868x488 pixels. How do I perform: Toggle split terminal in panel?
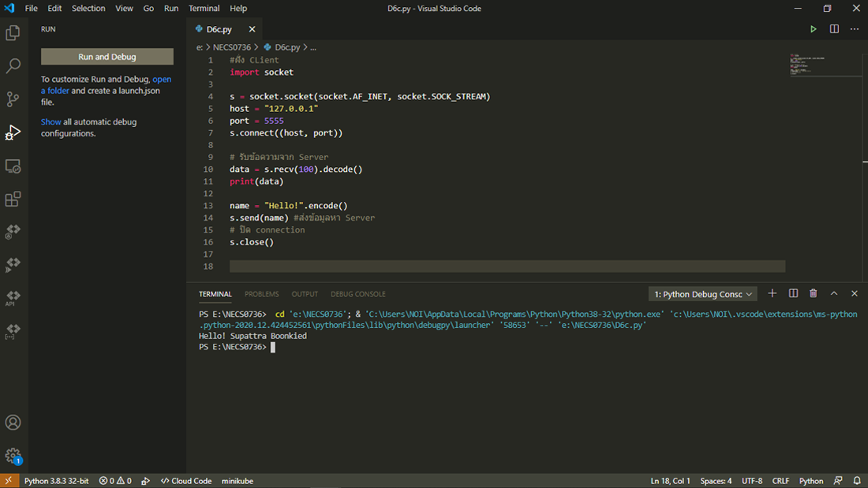tap(794, 294)
